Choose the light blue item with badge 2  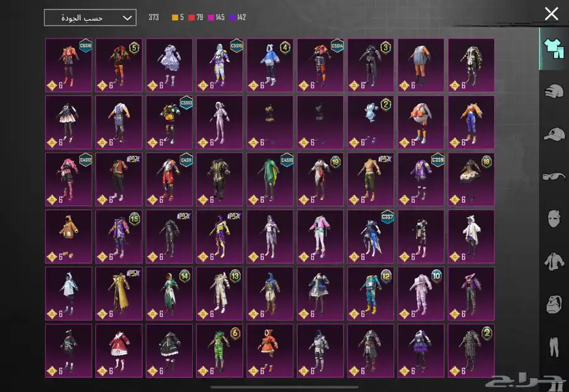coord(371,122)
